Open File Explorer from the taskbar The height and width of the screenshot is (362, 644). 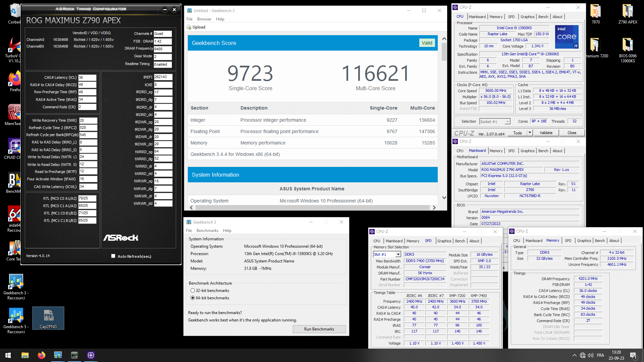[25, 355]
